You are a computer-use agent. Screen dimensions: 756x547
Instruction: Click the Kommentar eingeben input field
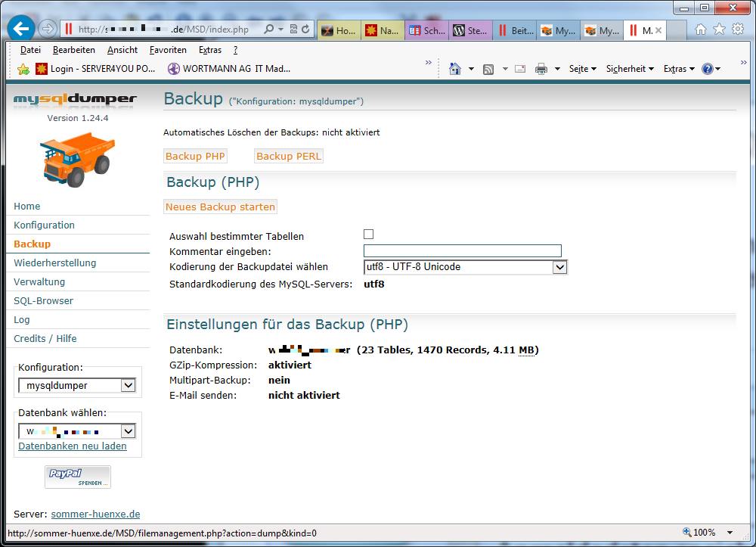click(x=463, y=250)
